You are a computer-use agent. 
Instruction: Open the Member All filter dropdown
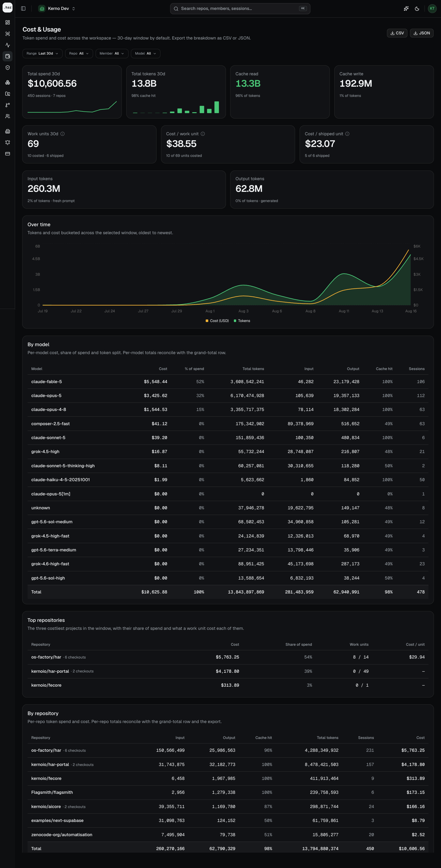pos(112,54)
